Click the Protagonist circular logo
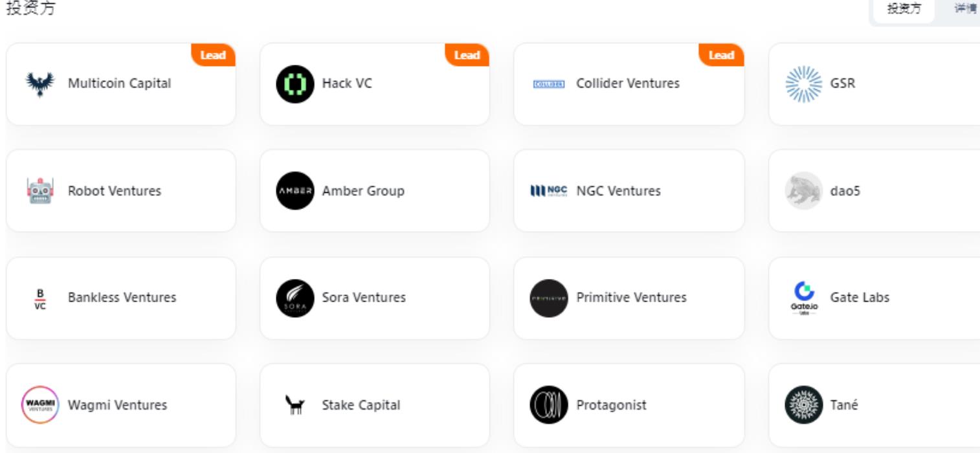 point(549,405)
